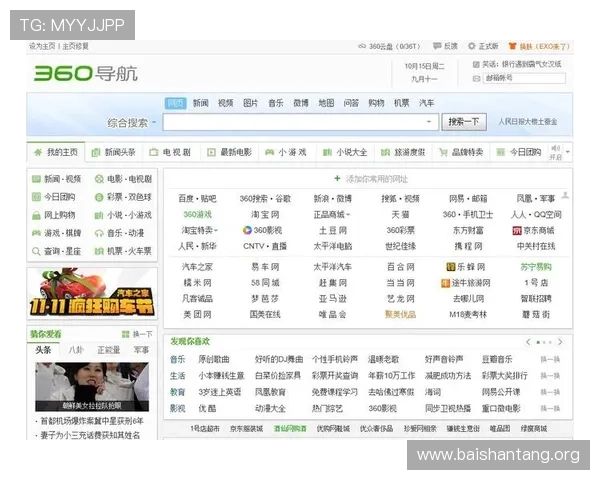Click 原创歌曲 in 音乐 row

[x=214, y=359]
